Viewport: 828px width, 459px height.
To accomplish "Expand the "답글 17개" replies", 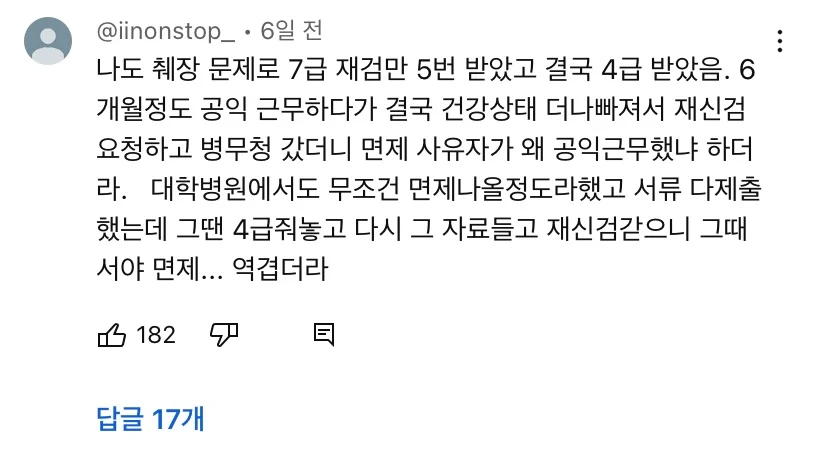I will click(150, 418).
